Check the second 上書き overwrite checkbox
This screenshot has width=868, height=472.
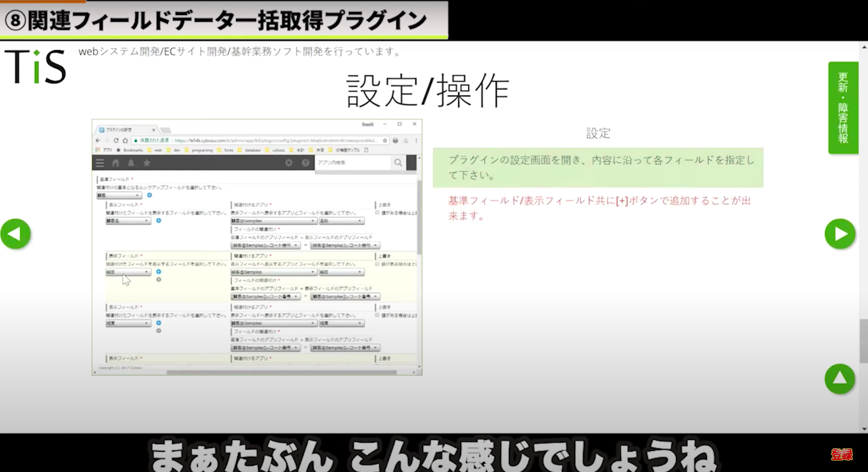pyautogui.click(x=377, y=264)
